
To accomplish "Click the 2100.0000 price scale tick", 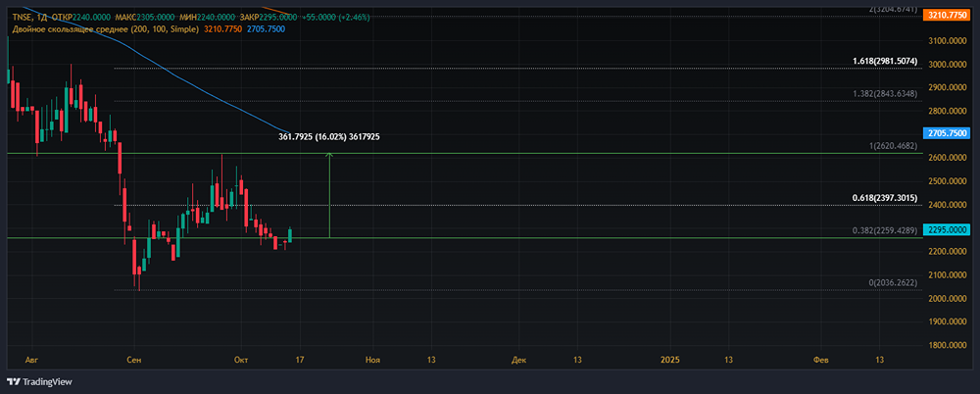I will coord(947,275).
